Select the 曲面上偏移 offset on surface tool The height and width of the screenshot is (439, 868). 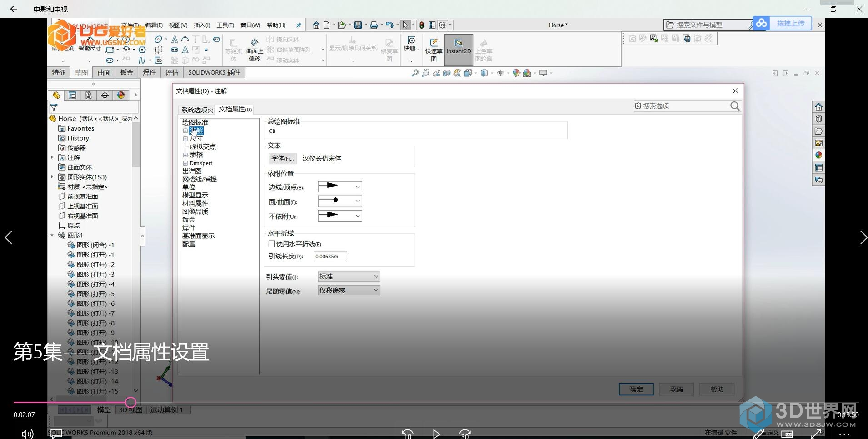click(x=254, y=50)
